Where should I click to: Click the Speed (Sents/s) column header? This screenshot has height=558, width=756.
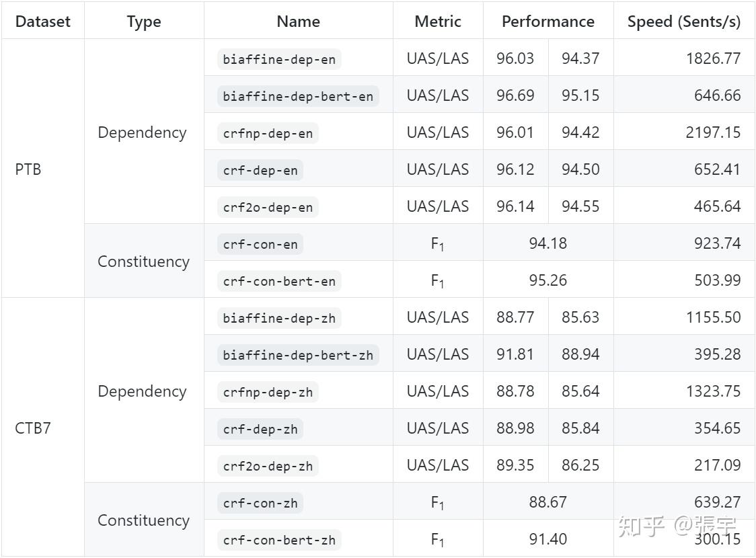click(x=683, y=22)
